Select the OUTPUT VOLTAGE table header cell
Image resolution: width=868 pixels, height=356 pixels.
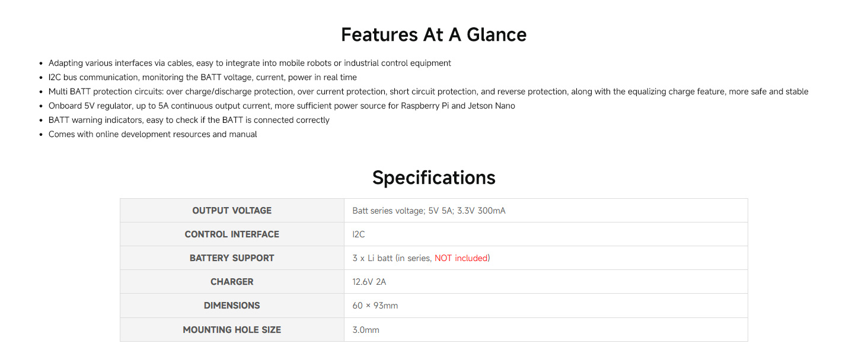pos(232,211)
